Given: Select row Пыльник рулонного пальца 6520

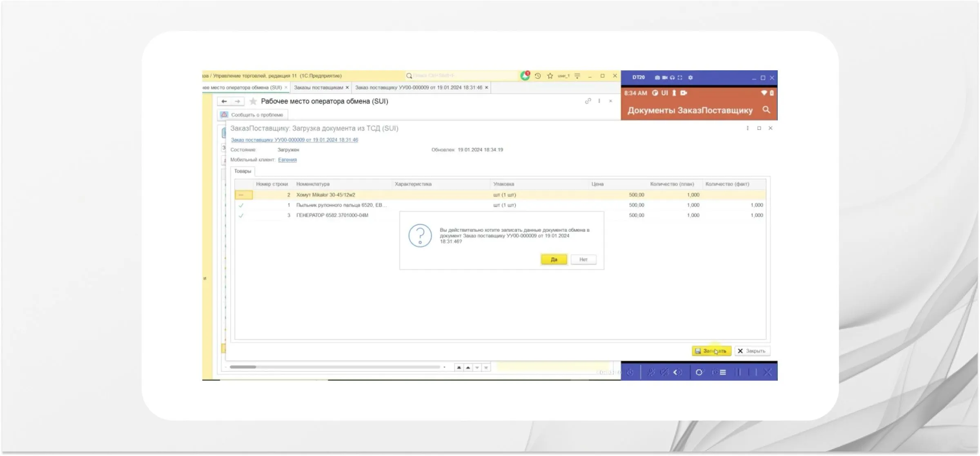Looking at the screenshot, I should coord(500,205).
